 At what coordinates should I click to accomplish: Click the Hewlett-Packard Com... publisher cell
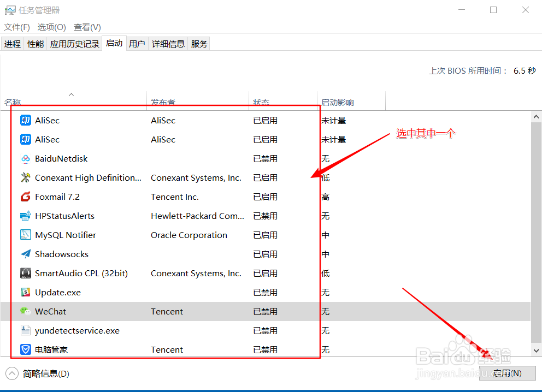point(197,216)
